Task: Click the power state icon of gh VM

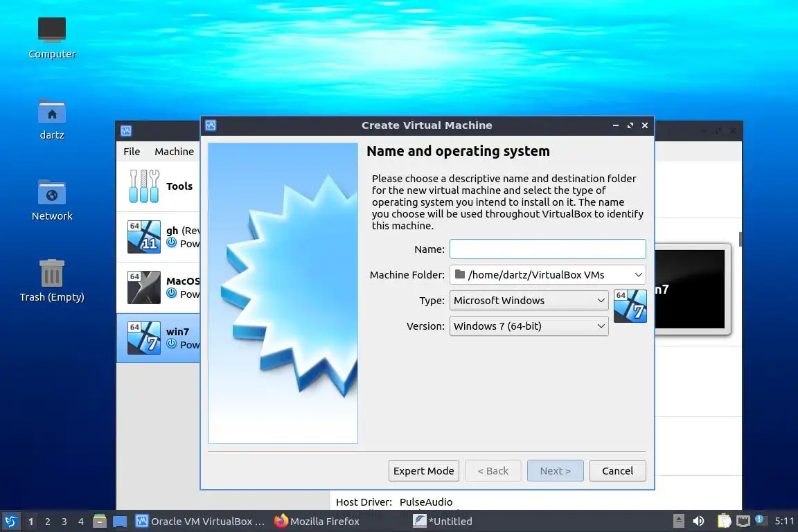Action: 172,243
